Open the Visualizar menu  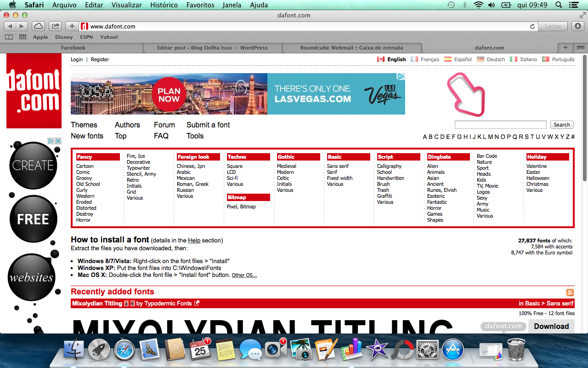(126, 5)
